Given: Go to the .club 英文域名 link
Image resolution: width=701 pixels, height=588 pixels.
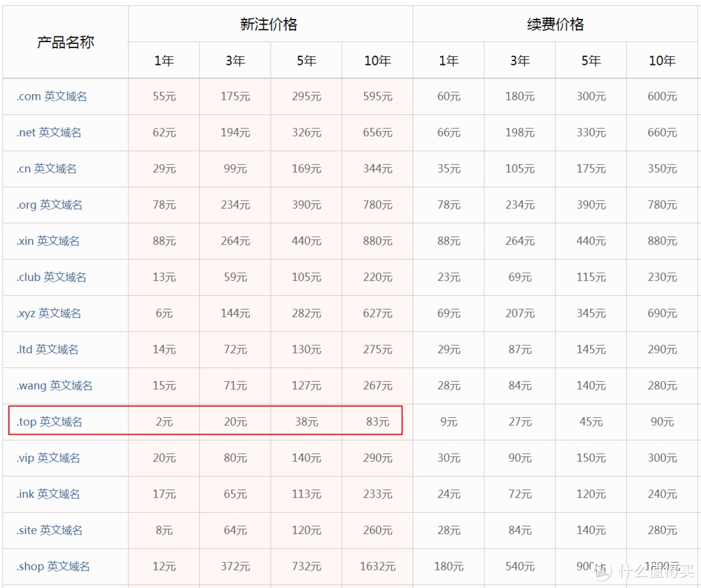Looking at the screenshot, I should point(52,278).
